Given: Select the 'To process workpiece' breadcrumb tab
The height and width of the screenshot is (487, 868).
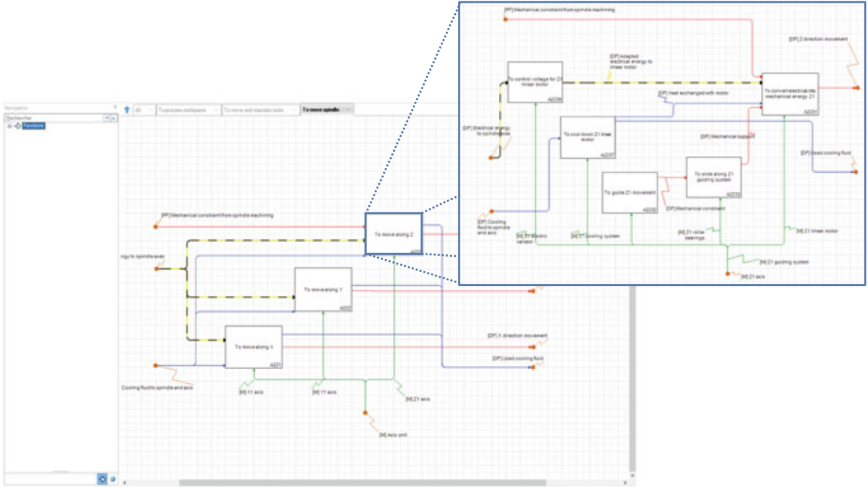Looking at the screenshot, I should (x=187, y=110).
